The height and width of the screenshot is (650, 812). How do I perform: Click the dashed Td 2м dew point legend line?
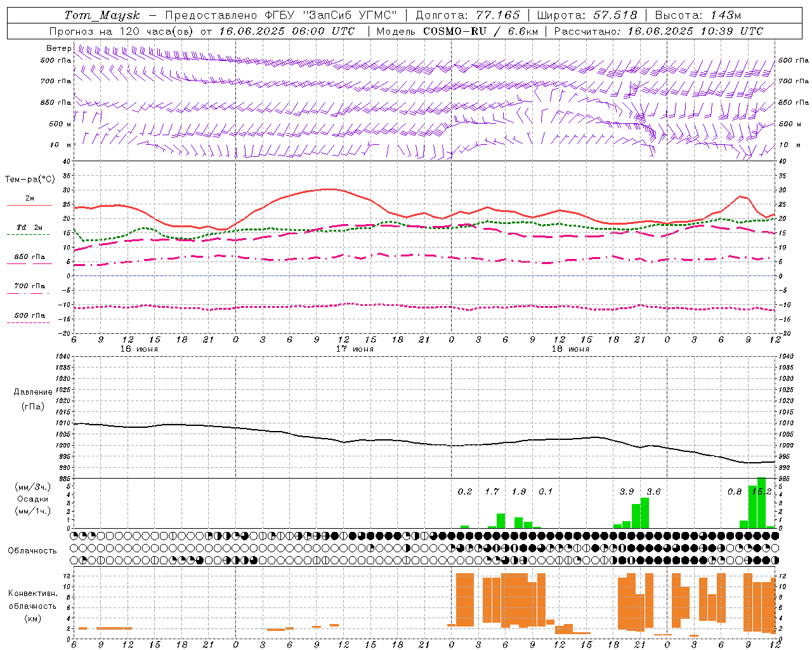click(28, 234)
